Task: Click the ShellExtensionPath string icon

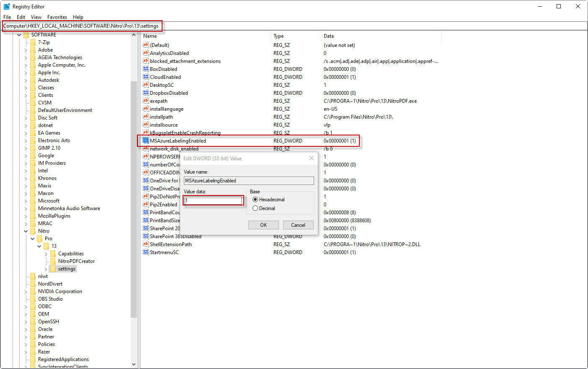Action: 145,244
